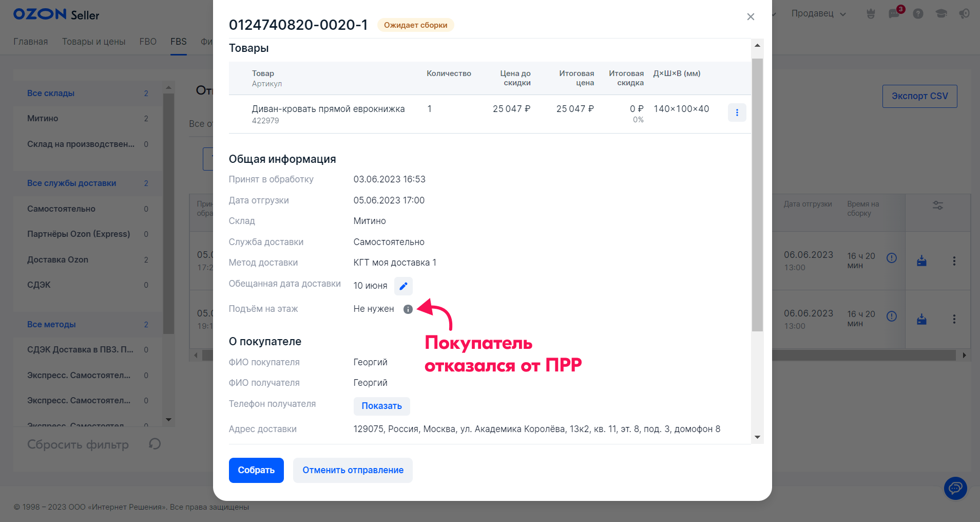The height and width of the screenshot is (522, 980).
Task: Open the graduation cap training icon
Action: 941,14
